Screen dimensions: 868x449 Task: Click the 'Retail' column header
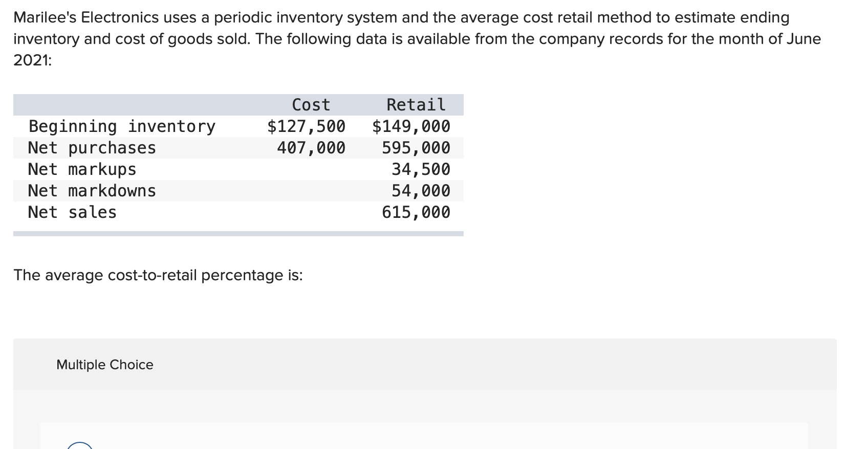[x=416, y=105]
